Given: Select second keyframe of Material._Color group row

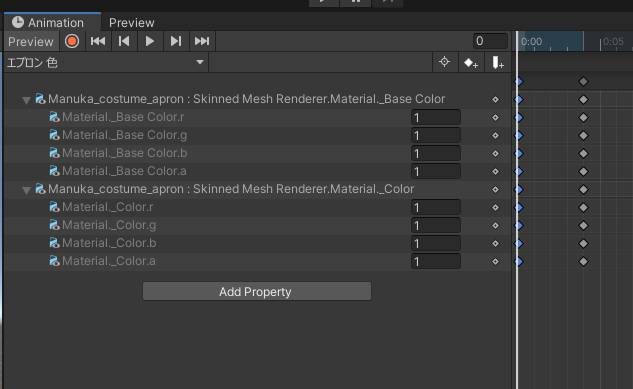Looking at the screenshot, I should [583, 189].
